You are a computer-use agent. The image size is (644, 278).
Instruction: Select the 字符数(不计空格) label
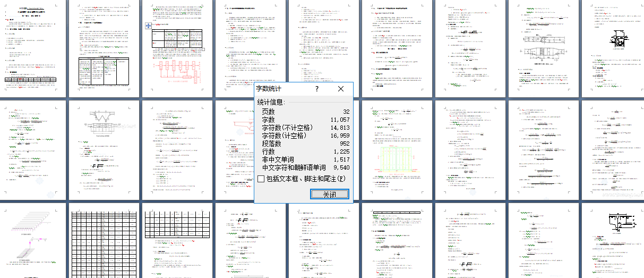288,128
